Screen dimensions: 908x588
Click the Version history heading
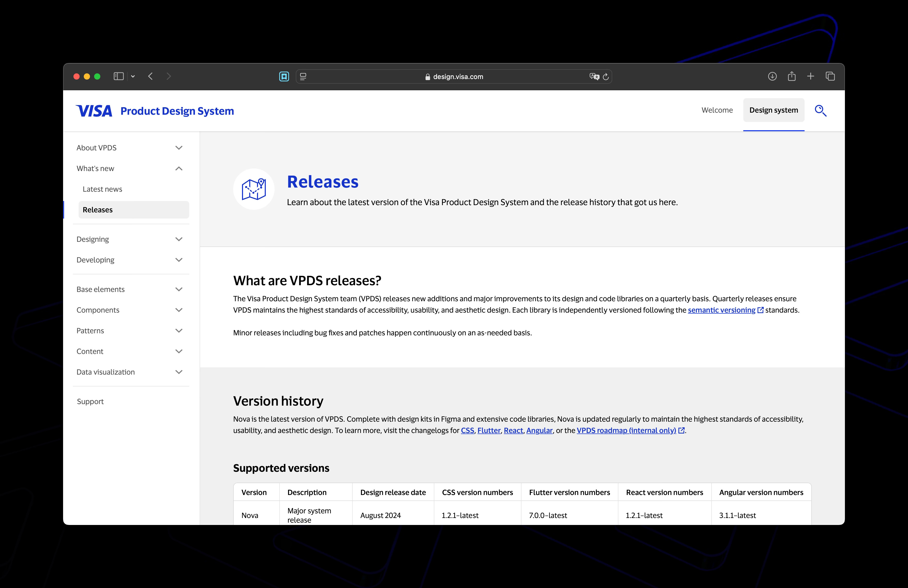point(278,401)
